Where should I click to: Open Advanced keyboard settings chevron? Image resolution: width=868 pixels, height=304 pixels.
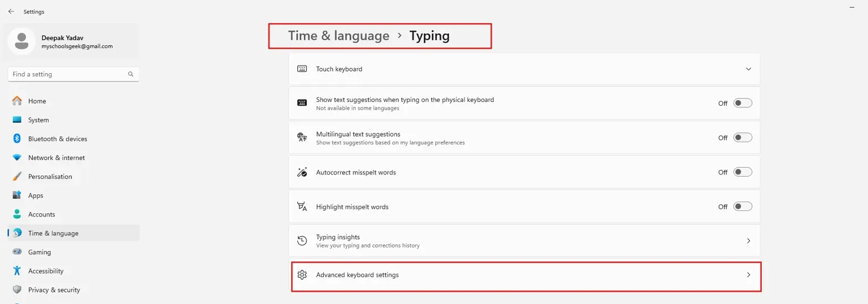[x=748, y=275]
